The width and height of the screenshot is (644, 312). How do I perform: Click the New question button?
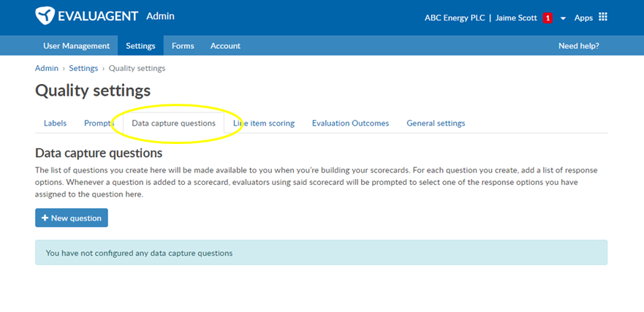pyautogui.click(x=72, y=218)
